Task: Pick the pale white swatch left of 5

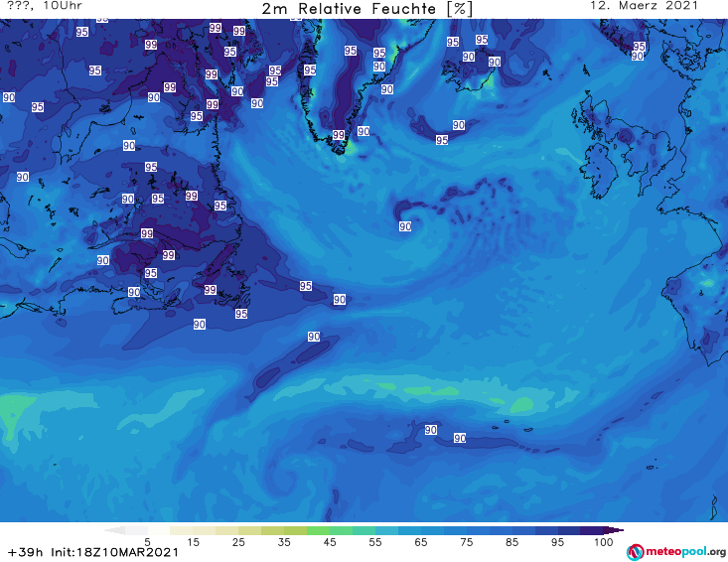Action: [136, 530]
